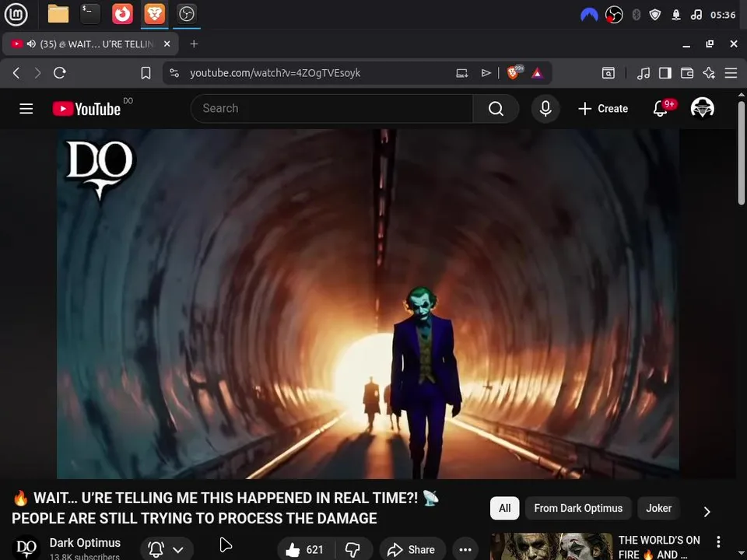Search with your voice via the microphone

click(x=545, y=109)
